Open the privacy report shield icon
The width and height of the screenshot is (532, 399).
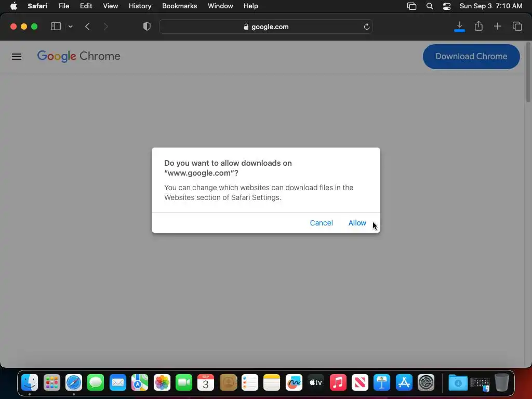pyautogui.click(x=147, y=26)
